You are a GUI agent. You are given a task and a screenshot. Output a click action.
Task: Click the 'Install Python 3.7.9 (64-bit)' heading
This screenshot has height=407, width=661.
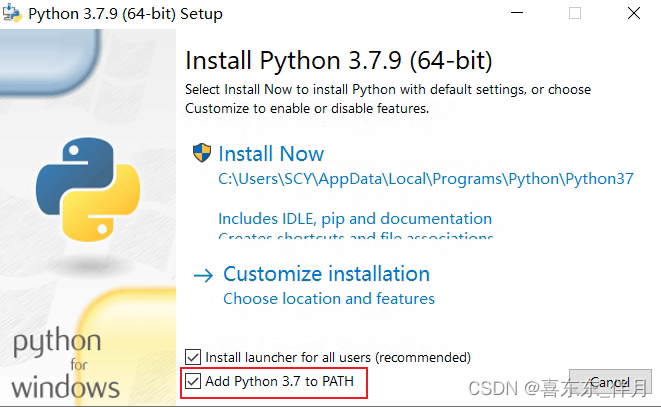point(339,60)
